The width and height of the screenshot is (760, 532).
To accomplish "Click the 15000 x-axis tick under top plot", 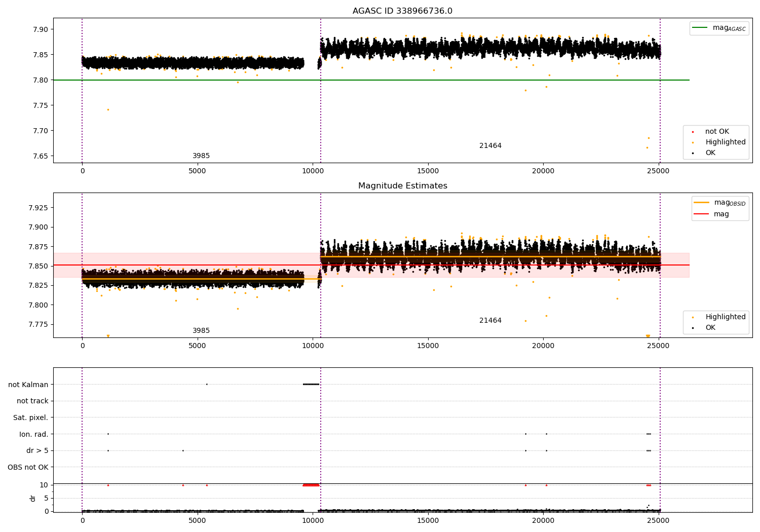I will pyautogui.click(x=428, y=171).
